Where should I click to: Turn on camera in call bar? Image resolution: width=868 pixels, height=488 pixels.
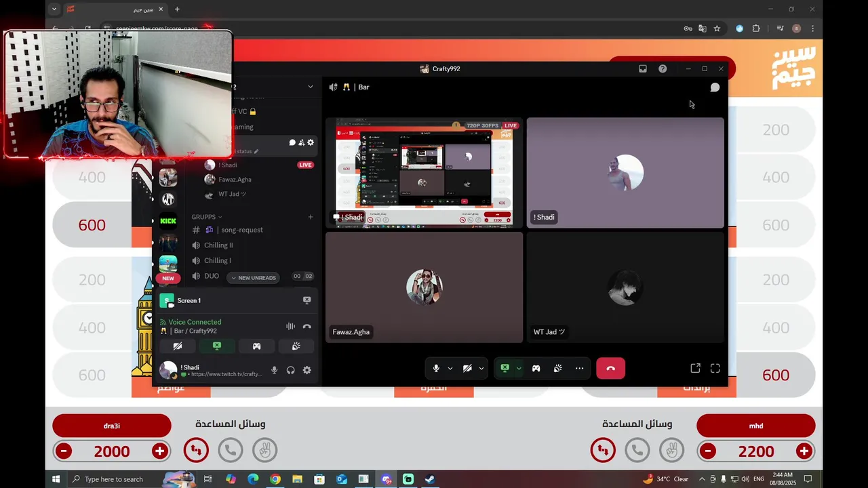pos(467,368)
